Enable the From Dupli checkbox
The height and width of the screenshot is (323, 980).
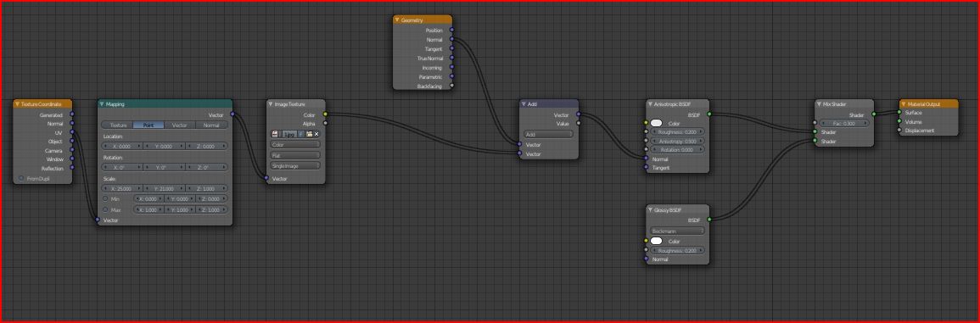(21, 179)
